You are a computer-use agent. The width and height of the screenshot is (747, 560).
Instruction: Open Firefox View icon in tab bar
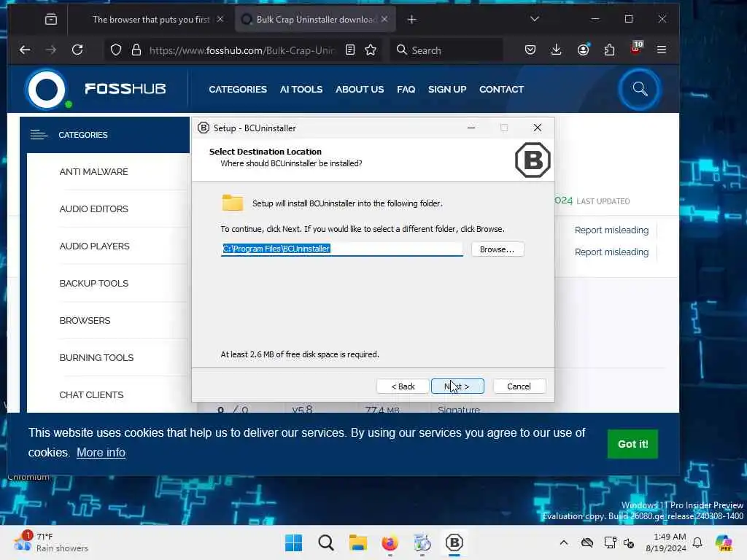[51, 20]
